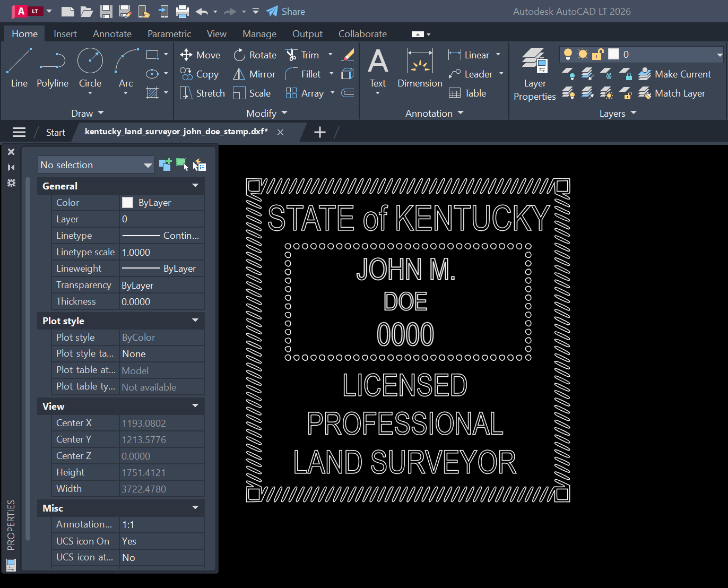Click the Mirror tool

tap(254, 74)
